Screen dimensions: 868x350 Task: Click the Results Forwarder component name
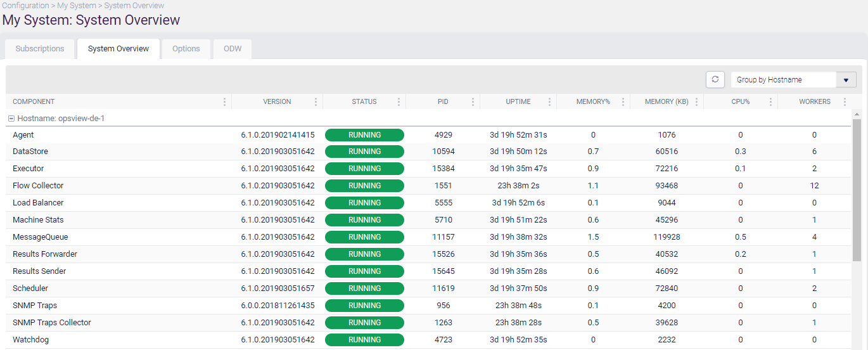click(x=45, y=254)
